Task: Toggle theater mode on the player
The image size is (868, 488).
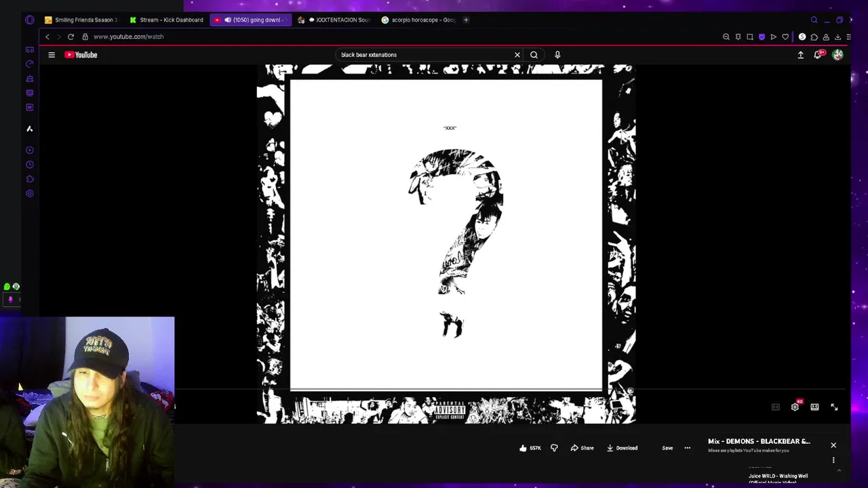Action: pyautogui.click(x=814, y=407)
